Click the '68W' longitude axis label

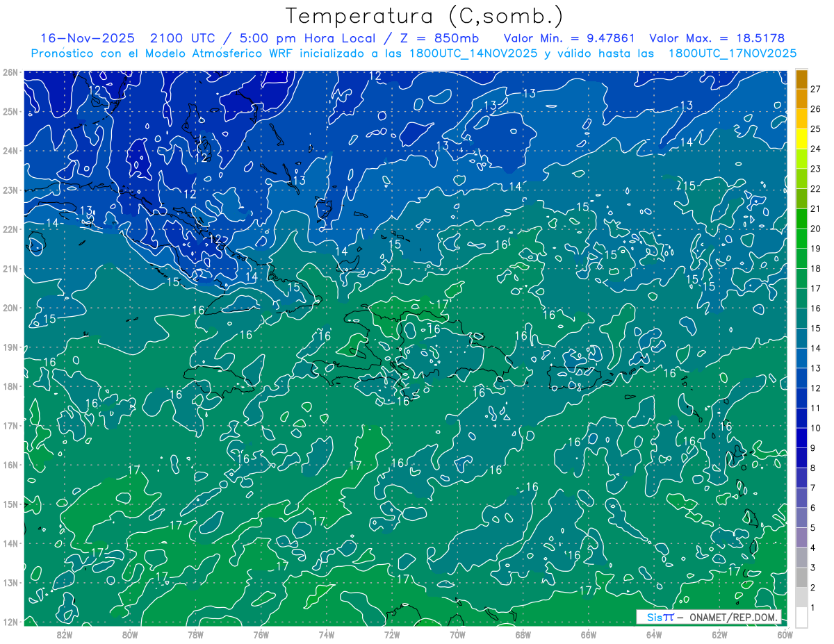[523, 634]
